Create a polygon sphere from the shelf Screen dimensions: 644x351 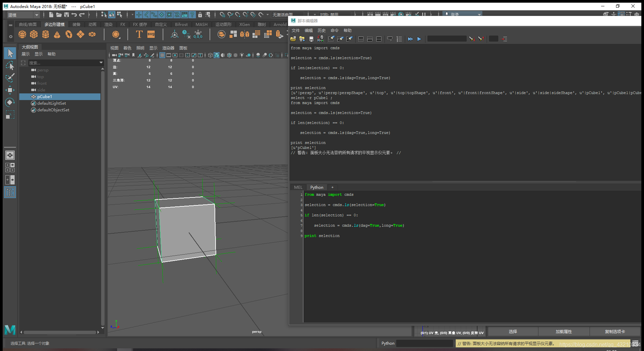[x=22, y=34]
